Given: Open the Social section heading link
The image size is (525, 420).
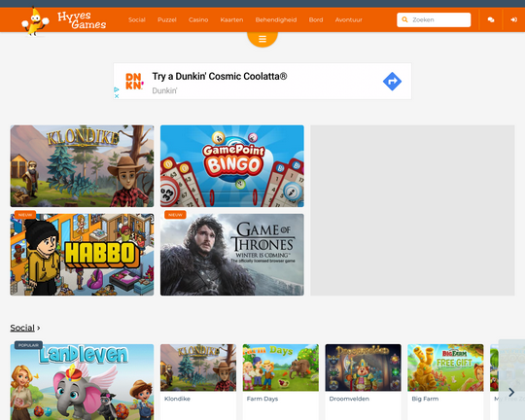Looking at the screenshot, I should pyautogui.click(x=22, y=328).
